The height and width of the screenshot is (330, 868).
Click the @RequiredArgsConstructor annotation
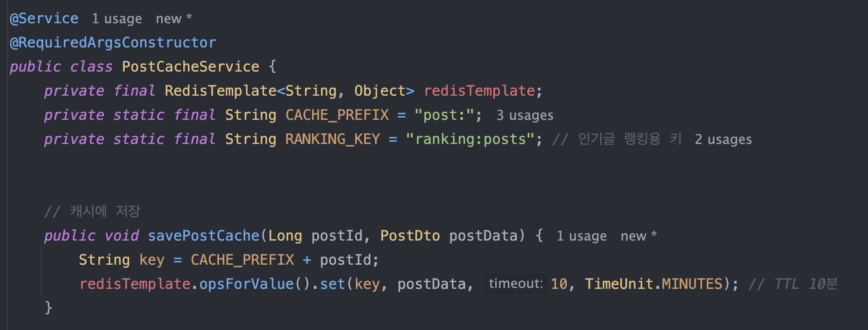tap(113, 42)
